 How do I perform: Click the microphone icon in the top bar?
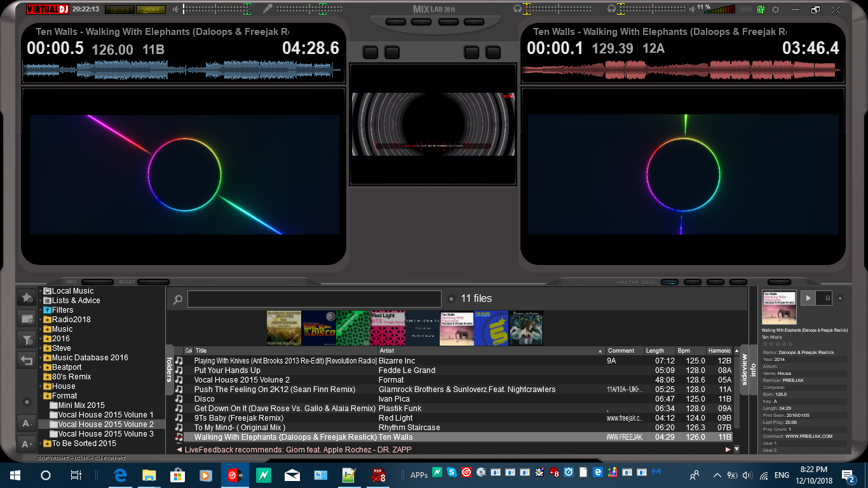tap(268, 9)
